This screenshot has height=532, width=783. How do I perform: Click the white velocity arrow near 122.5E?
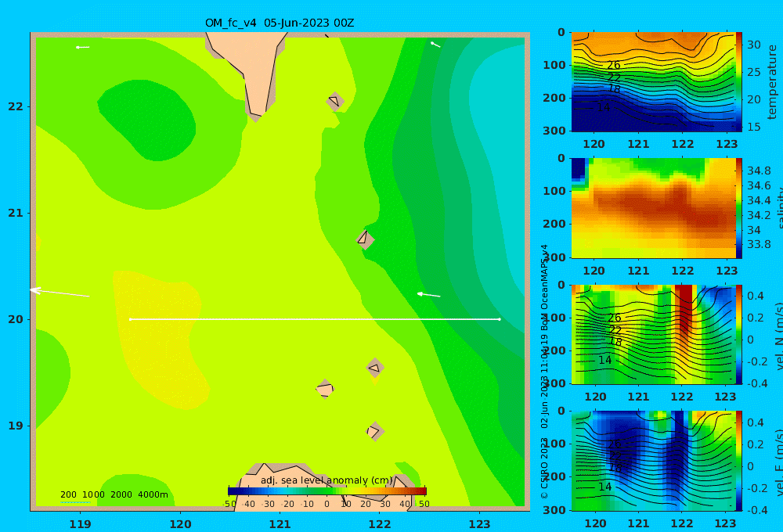coord(429,295)
